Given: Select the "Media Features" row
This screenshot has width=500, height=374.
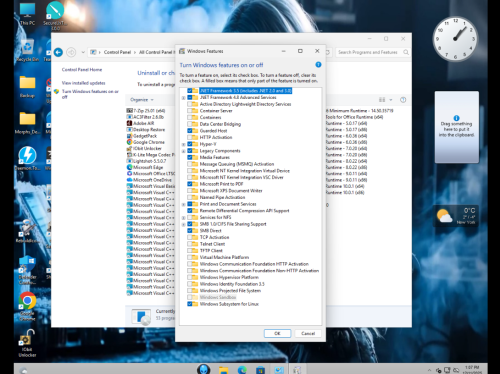Looking at the screenshot, I should point(215,157).
